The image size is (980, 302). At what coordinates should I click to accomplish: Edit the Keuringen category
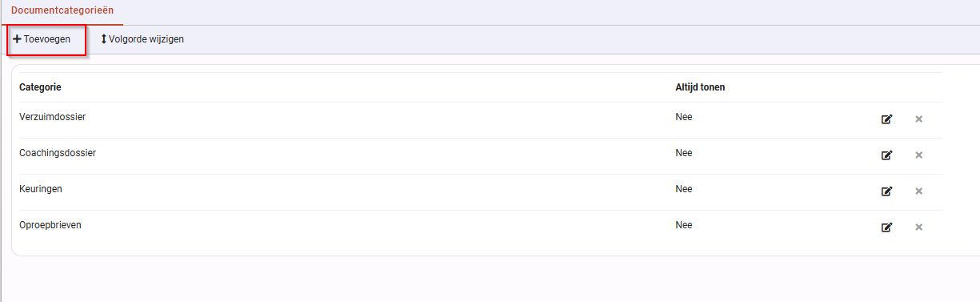pos(886,191)
